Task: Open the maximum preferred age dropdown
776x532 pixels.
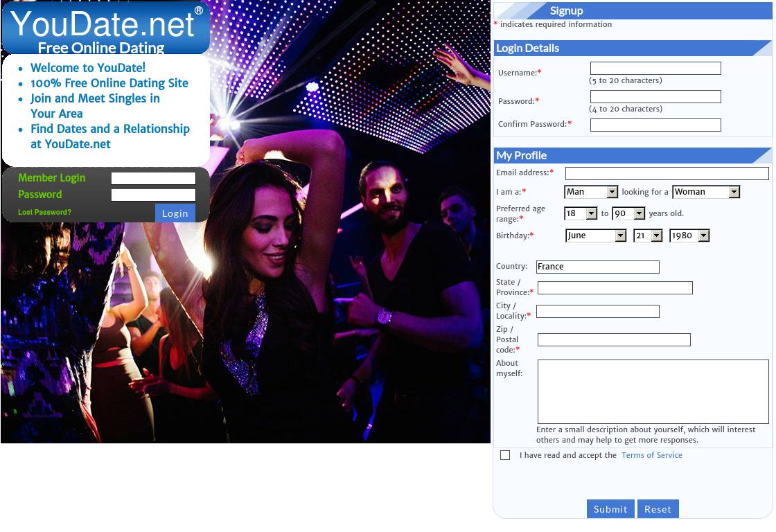Action: click(x=628, y=213)
